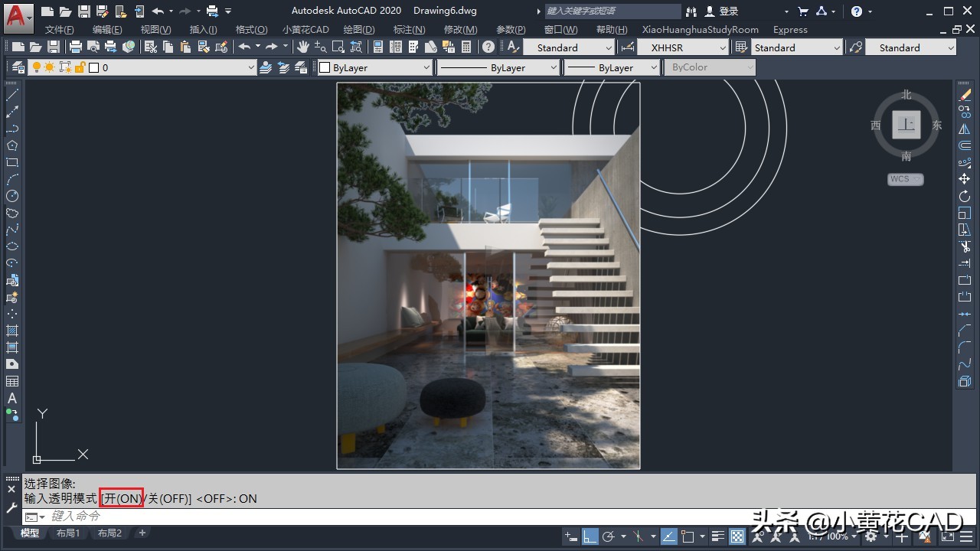The image size is (980, 551).
Task: Toggle Object Snap in status bar
Action: tap(688, 536)
